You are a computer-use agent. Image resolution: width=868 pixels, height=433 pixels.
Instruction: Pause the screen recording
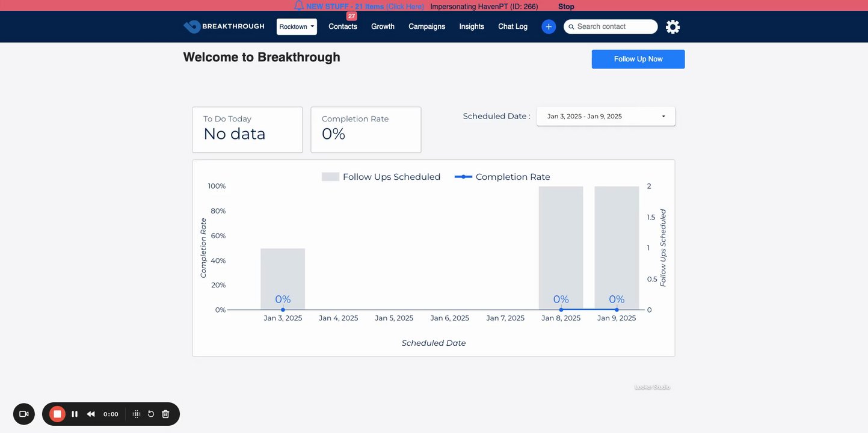[75, 414]
